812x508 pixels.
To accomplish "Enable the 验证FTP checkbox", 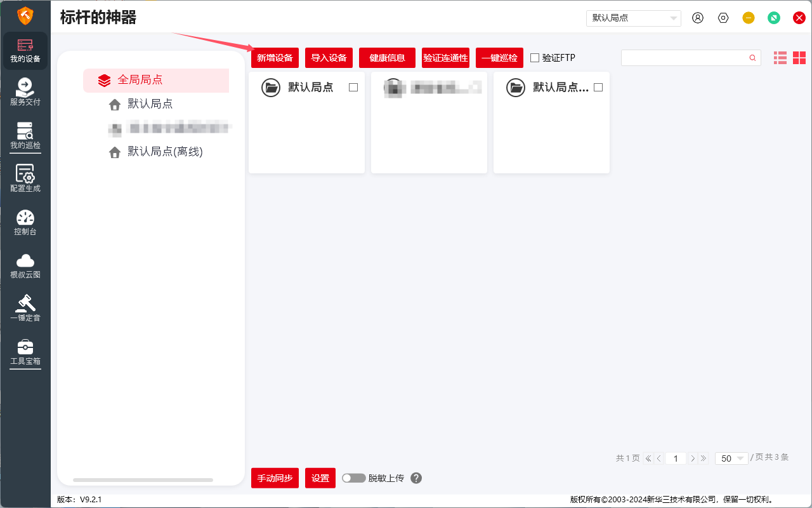I will coord(535,58).
